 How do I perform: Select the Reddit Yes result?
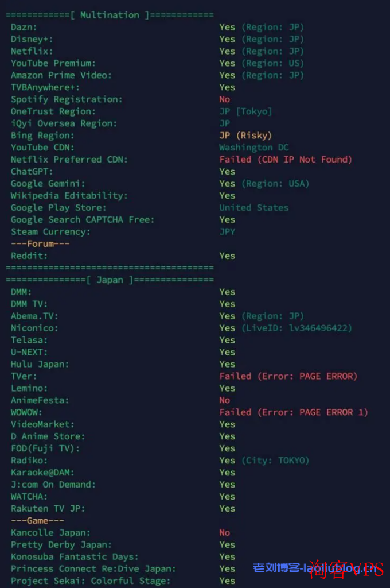pyautogui.click(x=227, y=256)
